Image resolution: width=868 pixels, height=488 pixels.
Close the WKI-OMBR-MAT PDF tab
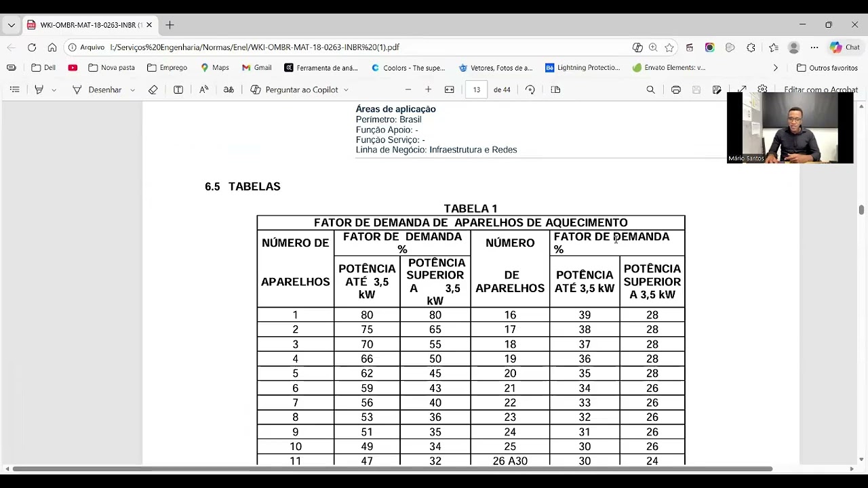click(149, 25)
